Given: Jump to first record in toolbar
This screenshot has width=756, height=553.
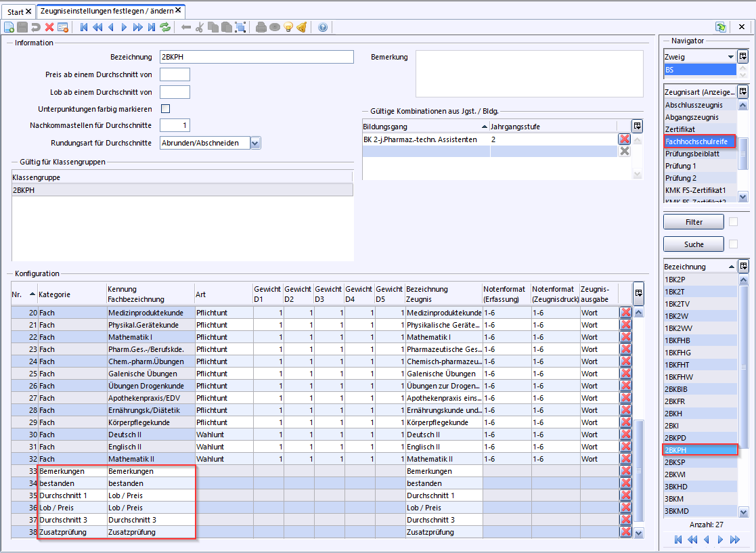Looking at the screenshot, I should point(84,27).
